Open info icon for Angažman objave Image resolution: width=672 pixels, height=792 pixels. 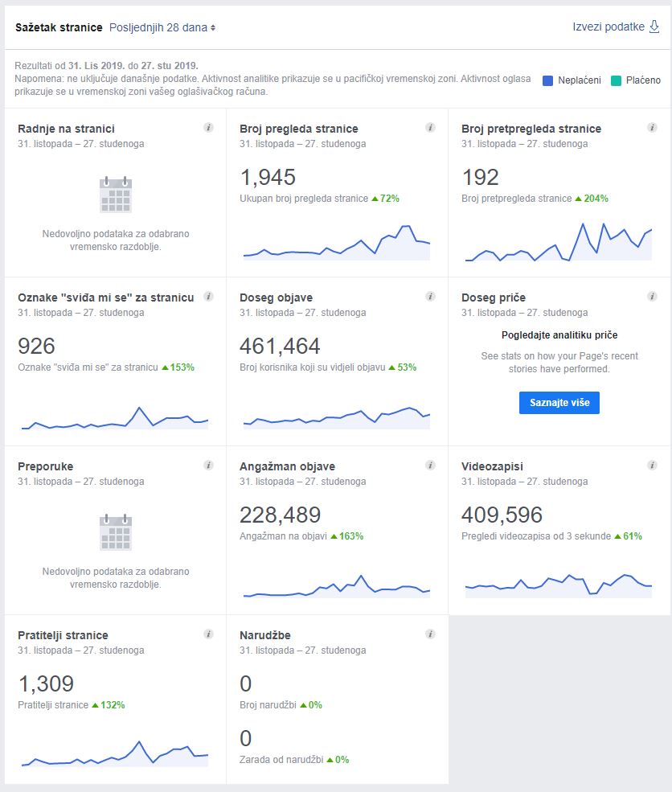click(x=430, y=466)
